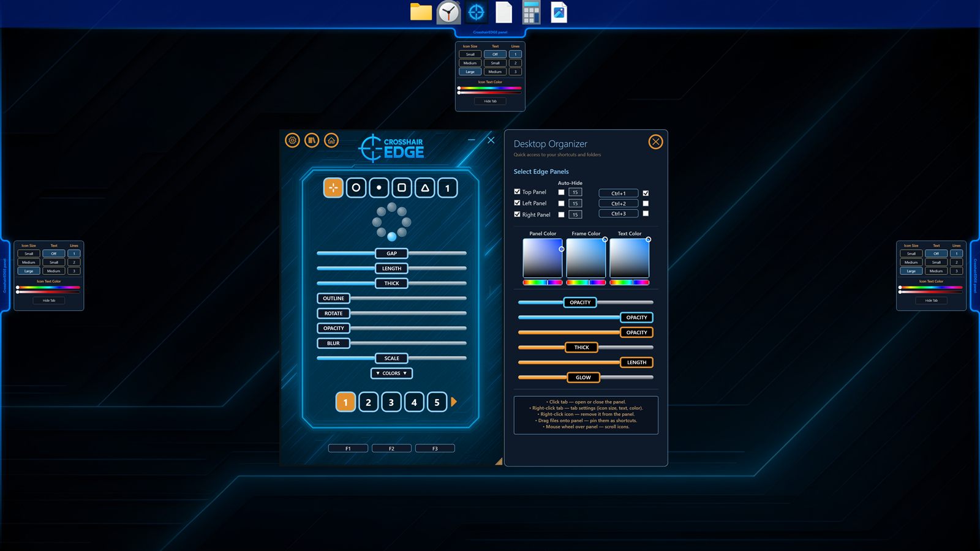Open the blank document shortcut in top panel
This screenshot has height=551, width=980.
point(503,12)
